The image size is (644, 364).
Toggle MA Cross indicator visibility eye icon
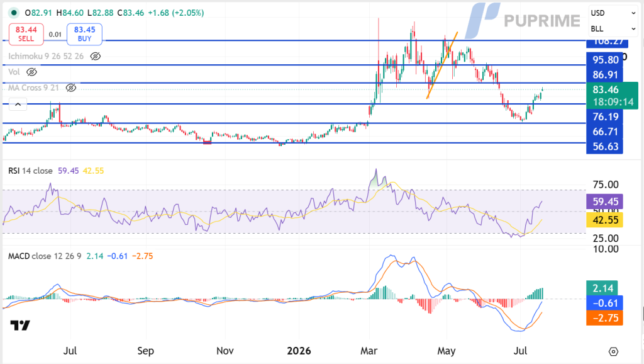(71, 88)
